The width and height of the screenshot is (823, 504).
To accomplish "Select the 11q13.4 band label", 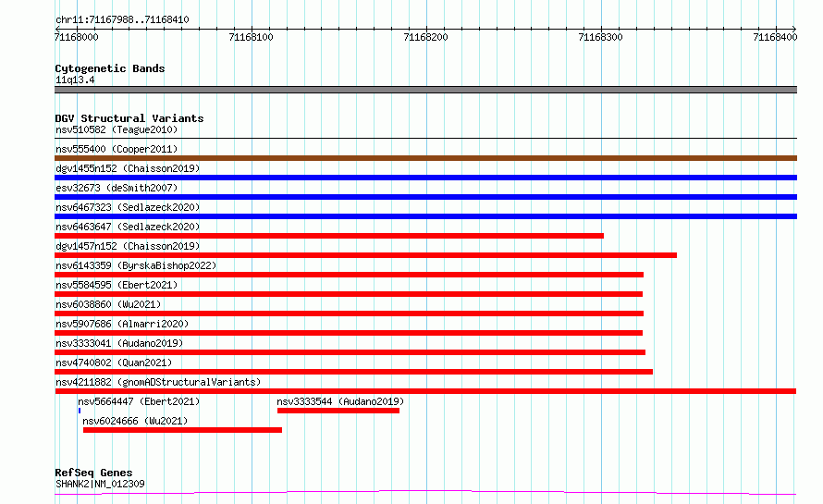I will [75, 80].
